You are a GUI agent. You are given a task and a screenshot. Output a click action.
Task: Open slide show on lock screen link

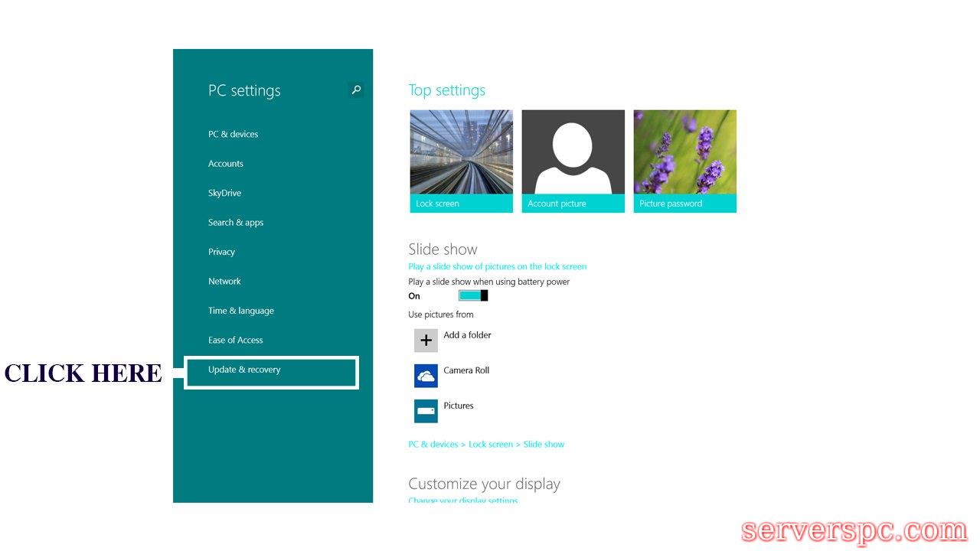(497, 267)
